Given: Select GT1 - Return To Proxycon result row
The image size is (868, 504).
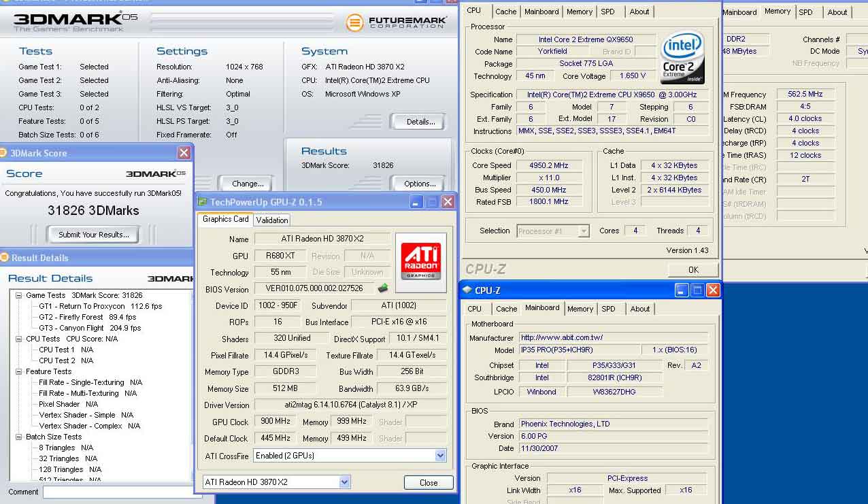Looking at the screenshot, I should point(100,306).
